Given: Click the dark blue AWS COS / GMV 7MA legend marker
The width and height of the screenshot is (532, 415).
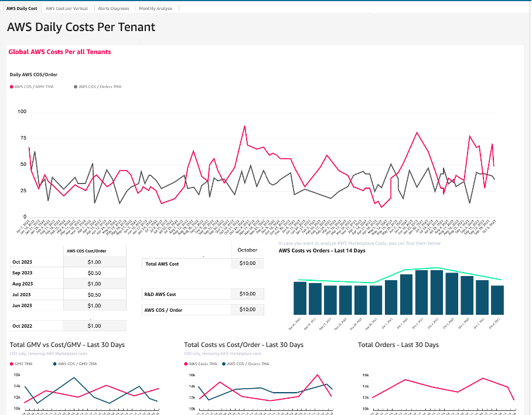Looking at the screenshot, I should 54,364.
